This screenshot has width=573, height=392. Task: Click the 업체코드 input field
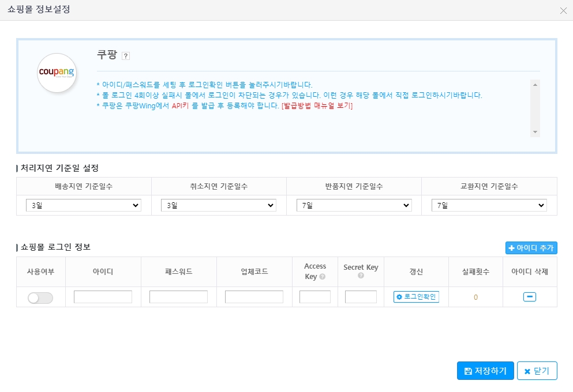click(x=254, y=297)
